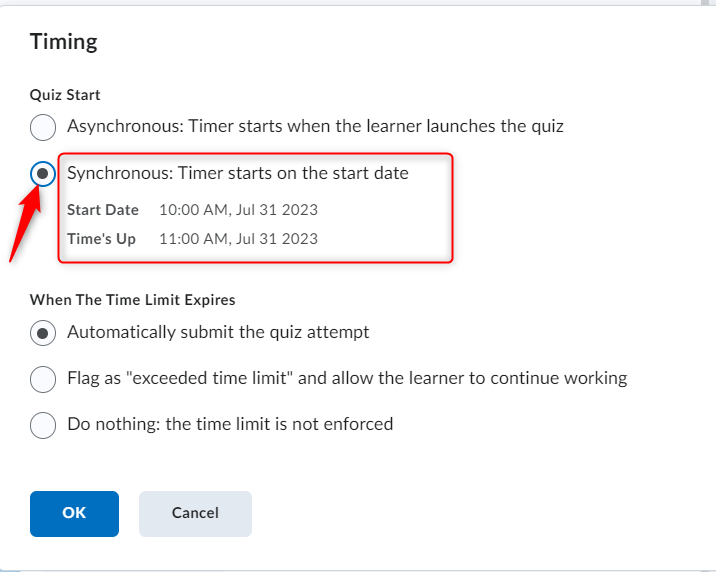Image resolution: width=716 pixels, height=572 pixels.
Task: Click the text "Automatically submit the quiz attempt"
Action: click(x=218, y=332)
